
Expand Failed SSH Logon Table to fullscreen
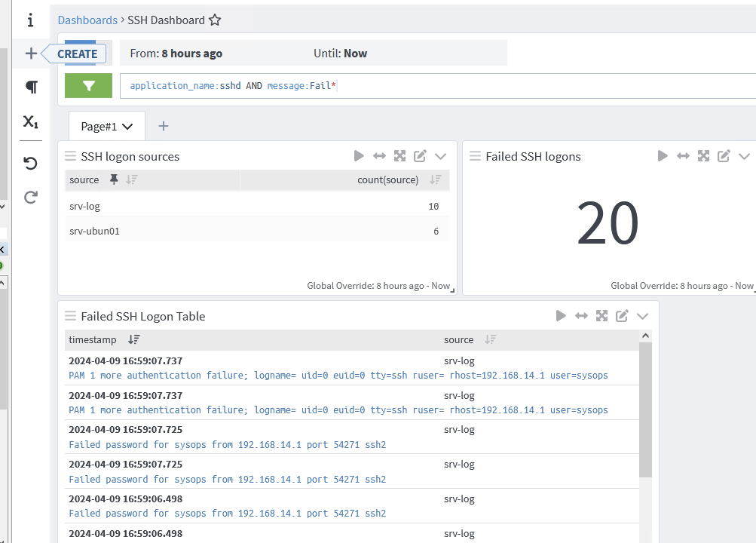[x=601, y=316]
